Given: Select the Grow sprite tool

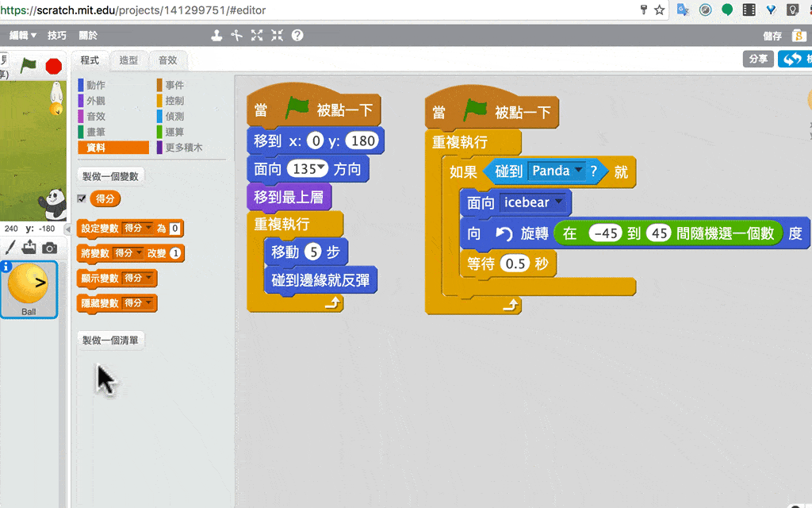Looking at the screenshot, I should click(257, 35).
